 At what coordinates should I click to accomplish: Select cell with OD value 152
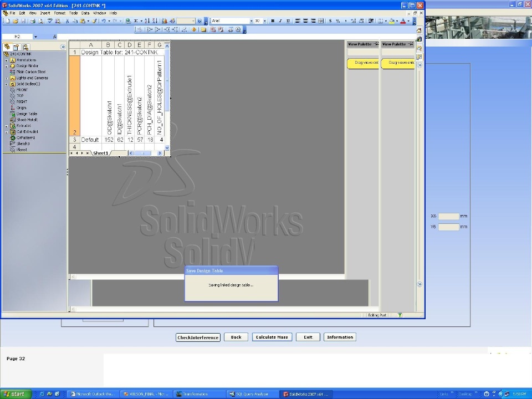pos(108,140)
